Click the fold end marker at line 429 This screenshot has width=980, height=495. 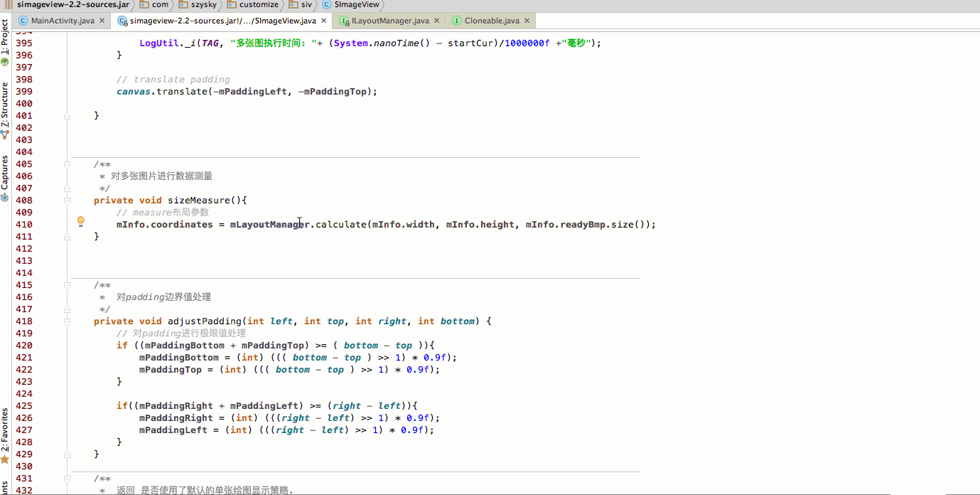click(68, 454)
